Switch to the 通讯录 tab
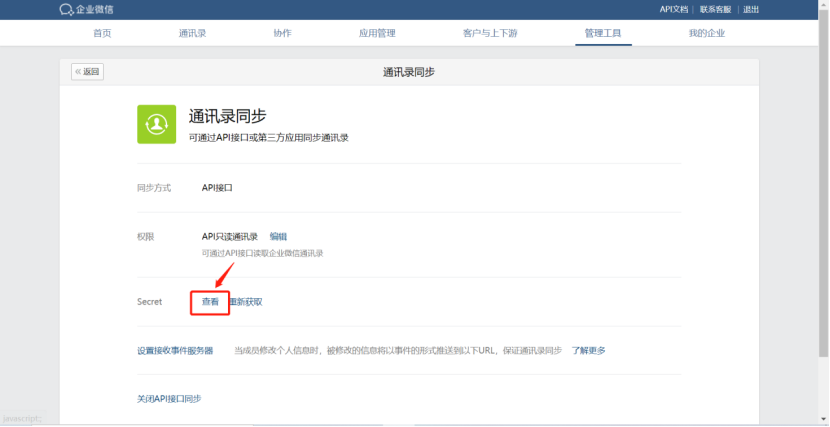Screen dimensions: 830x427 [192, 33]
